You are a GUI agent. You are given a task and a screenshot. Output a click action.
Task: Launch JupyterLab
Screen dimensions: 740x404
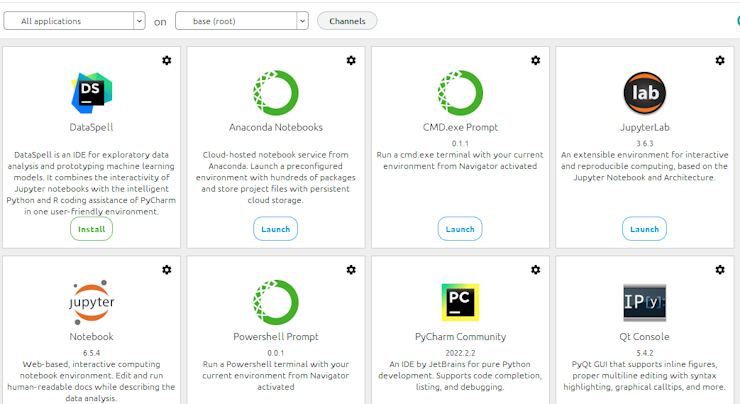point(645,229)
